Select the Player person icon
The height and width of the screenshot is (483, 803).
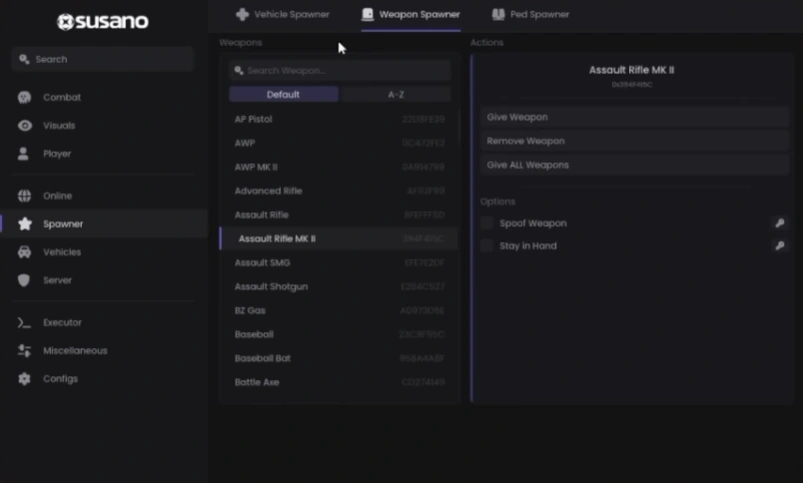pos(23,154)
